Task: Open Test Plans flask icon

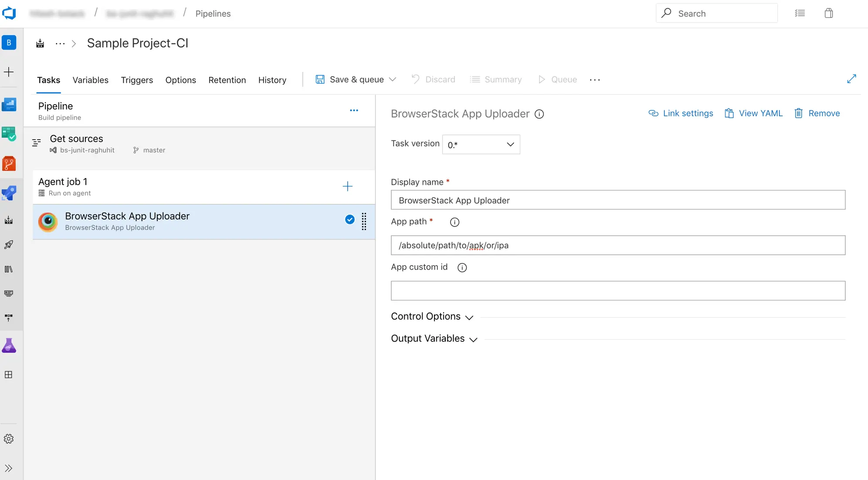Action: [9, 346]
